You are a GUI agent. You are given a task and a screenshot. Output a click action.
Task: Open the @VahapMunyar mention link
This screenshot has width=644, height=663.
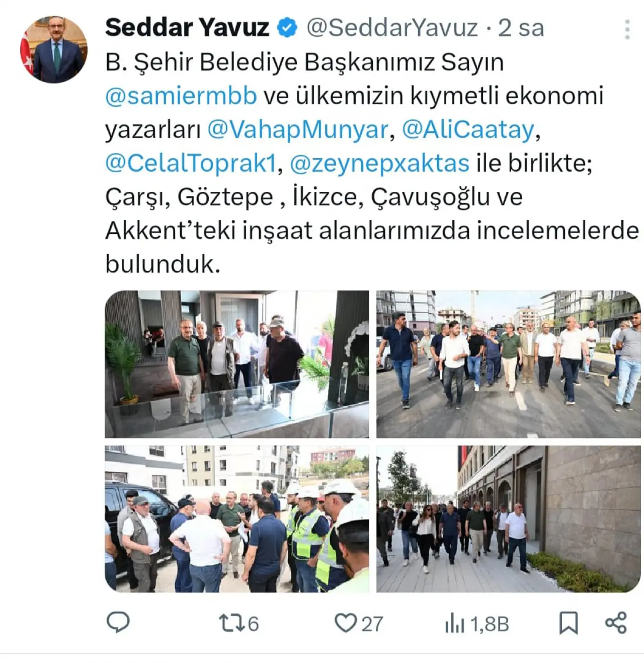(298, 129)
